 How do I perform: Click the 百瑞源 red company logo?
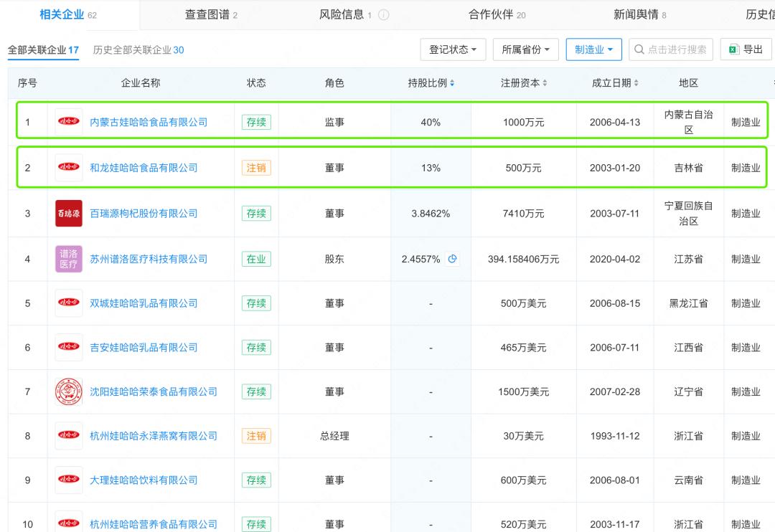coord(69,214)
